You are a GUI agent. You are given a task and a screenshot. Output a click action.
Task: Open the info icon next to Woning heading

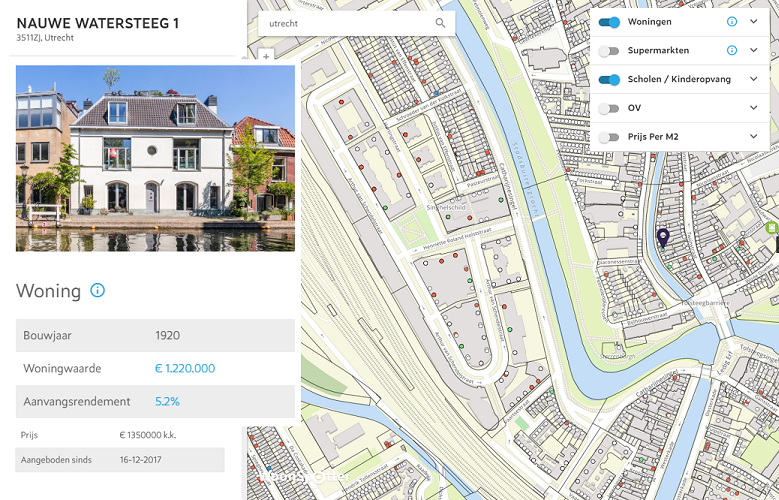[x=97, y=290]
